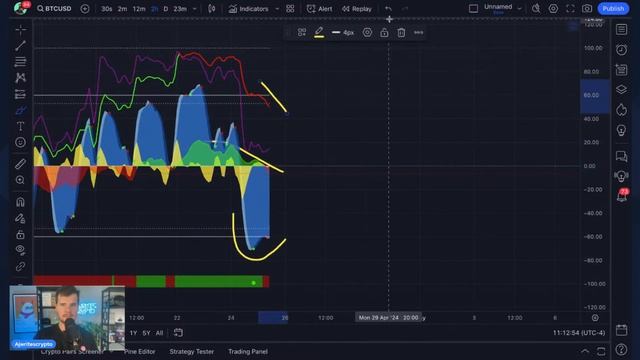Open indicator templates grid icon
The height and width of the screenshot is (360, 640).
click(x=290, y=9)
